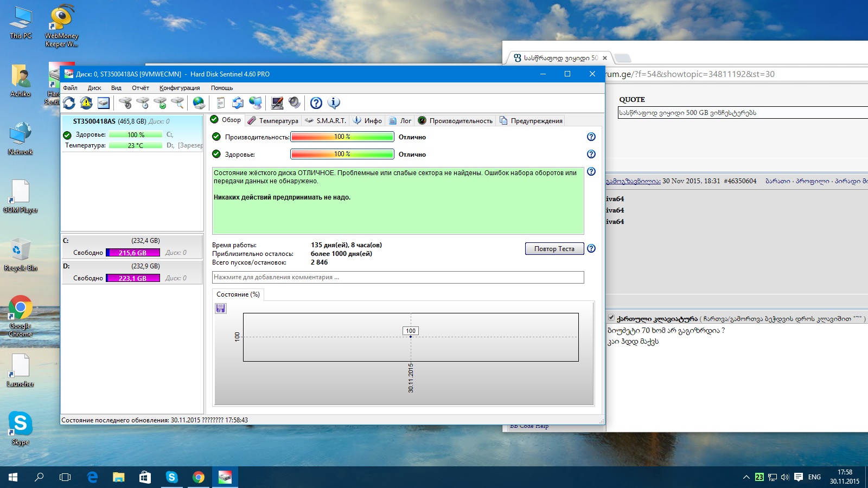This screenshot has height=488, width=868.
Task: Click the comment input field
Action: [398, 278]
